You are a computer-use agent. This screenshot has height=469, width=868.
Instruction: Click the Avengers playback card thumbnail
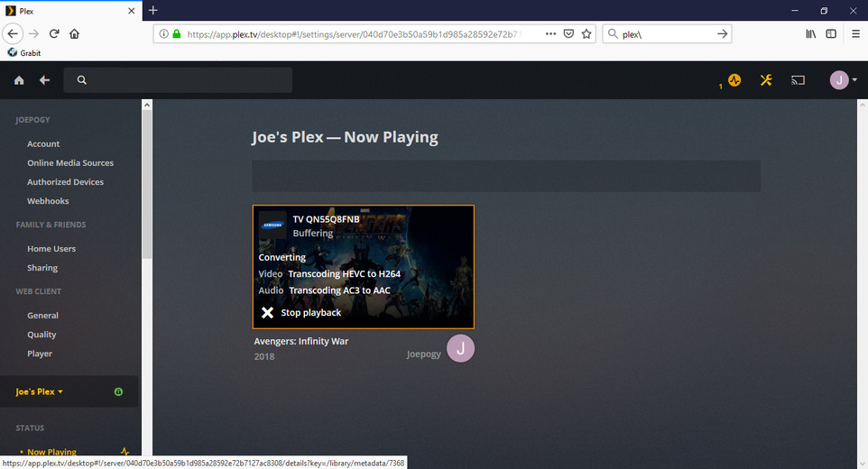pos(363,267)
